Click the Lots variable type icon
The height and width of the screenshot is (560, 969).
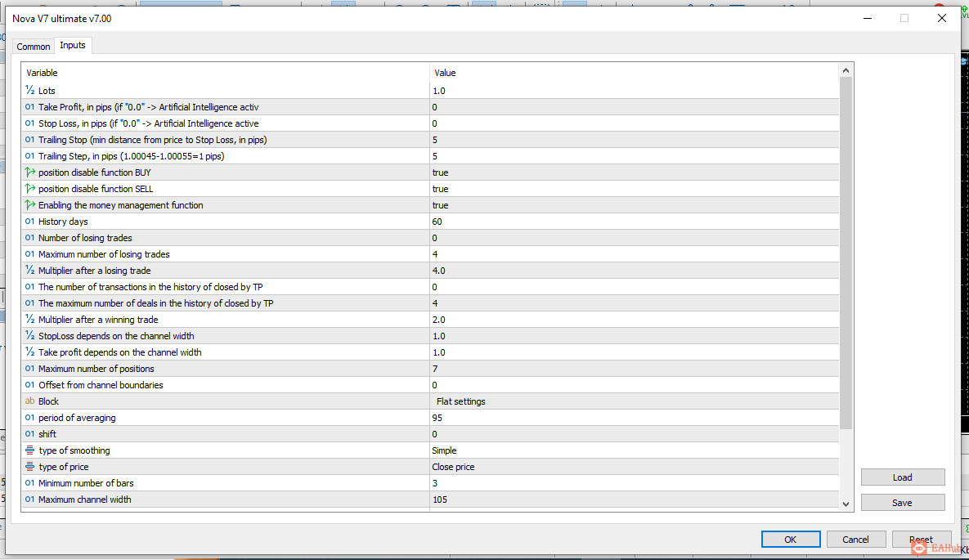[x=29, y=90]
